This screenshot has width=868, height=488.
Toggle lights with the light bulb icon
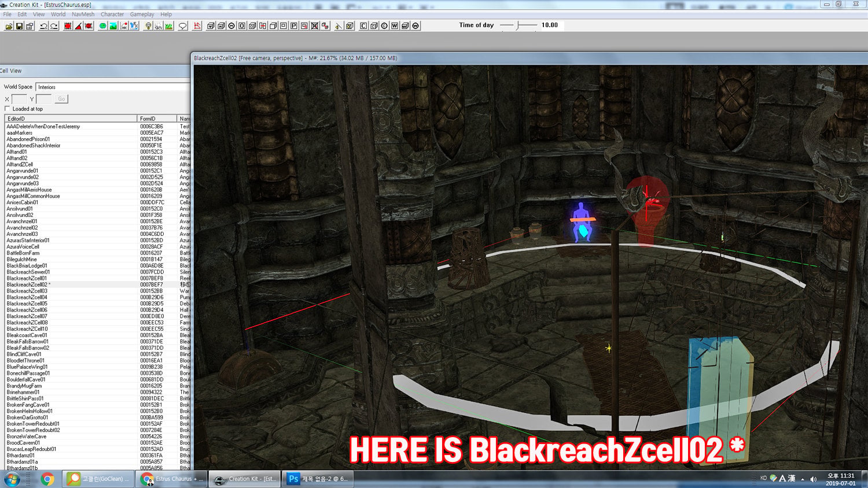(148, 26)
